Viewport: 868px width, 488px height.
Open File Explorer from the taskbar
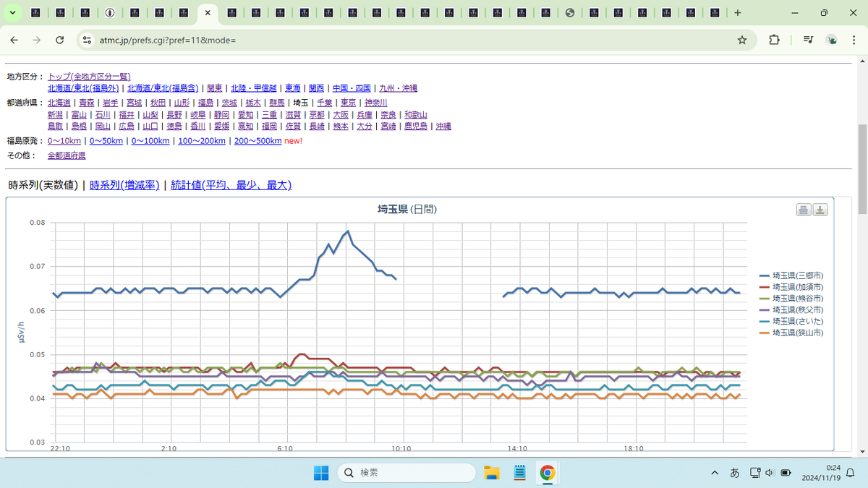pyautogui.click(x=492, y=473)
